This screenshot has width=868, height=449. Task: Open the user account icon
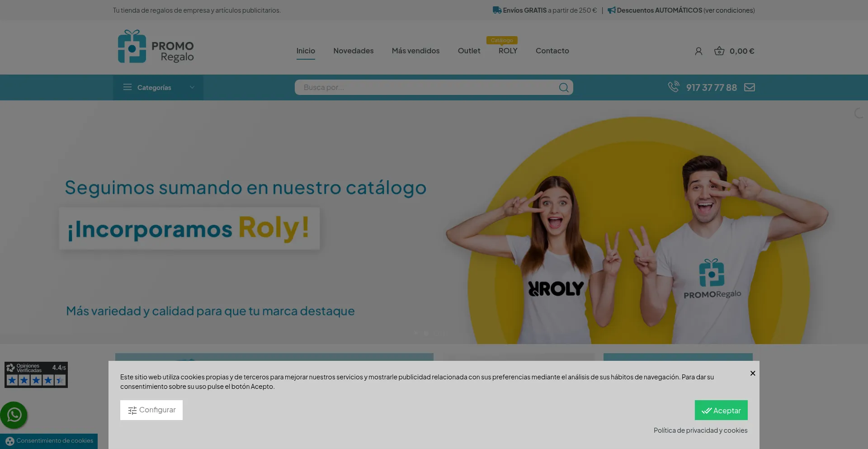click(698, 51)
